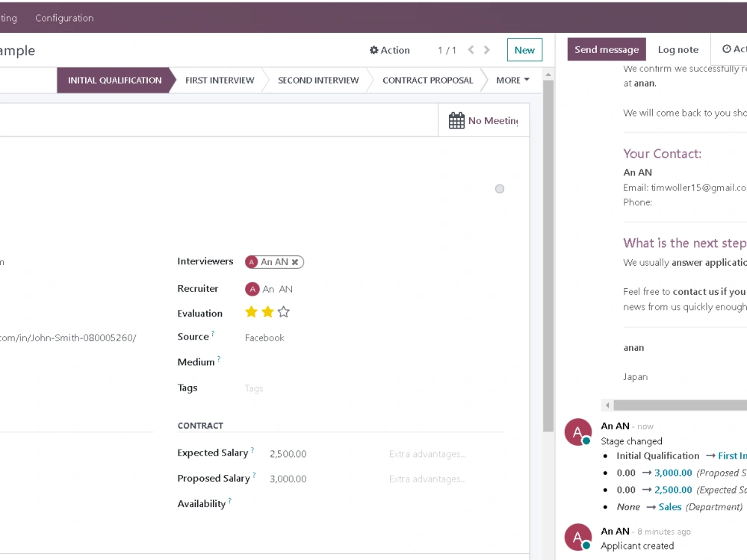Select First Interview stage
The image size is (747, 560).
(x=220, y=80)
